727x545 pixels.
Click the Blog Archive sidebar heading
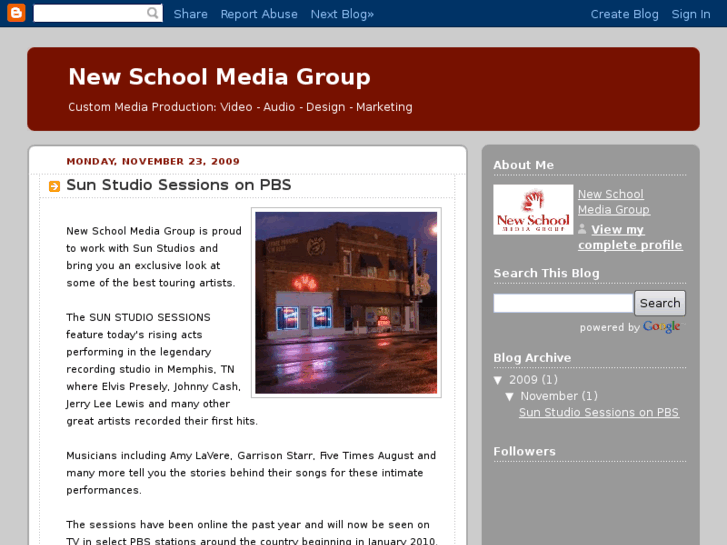point(532,358)
